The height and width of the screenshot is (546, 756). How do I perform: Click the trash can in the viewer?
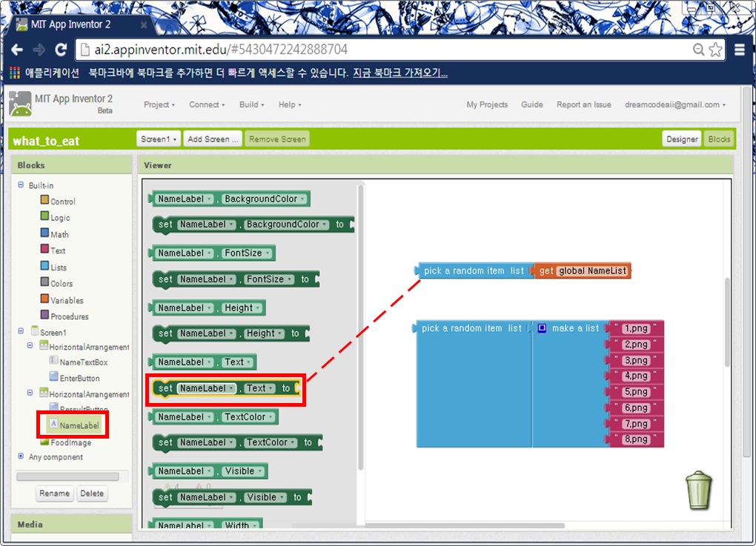[699, 490]
